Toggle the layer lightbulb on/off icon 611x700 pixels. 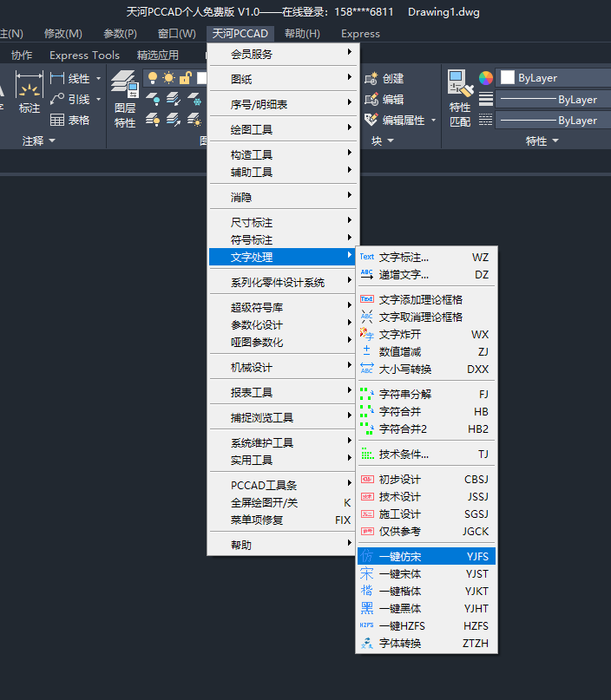coord(151,78)
